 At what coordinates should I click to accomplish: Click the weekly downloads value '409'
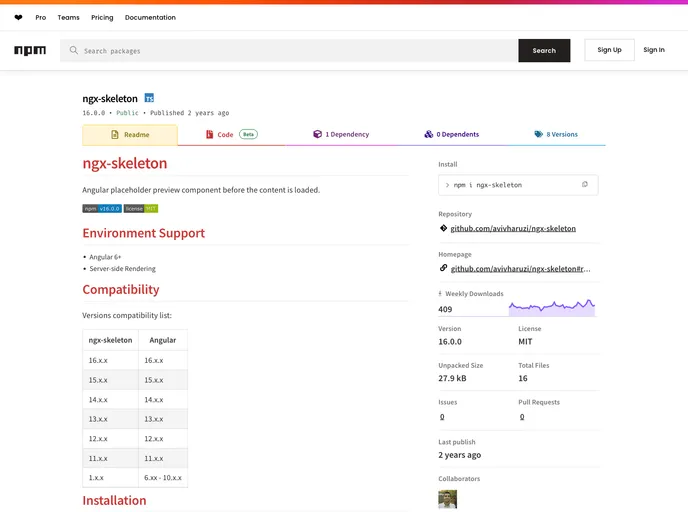(x=445, y=309)
